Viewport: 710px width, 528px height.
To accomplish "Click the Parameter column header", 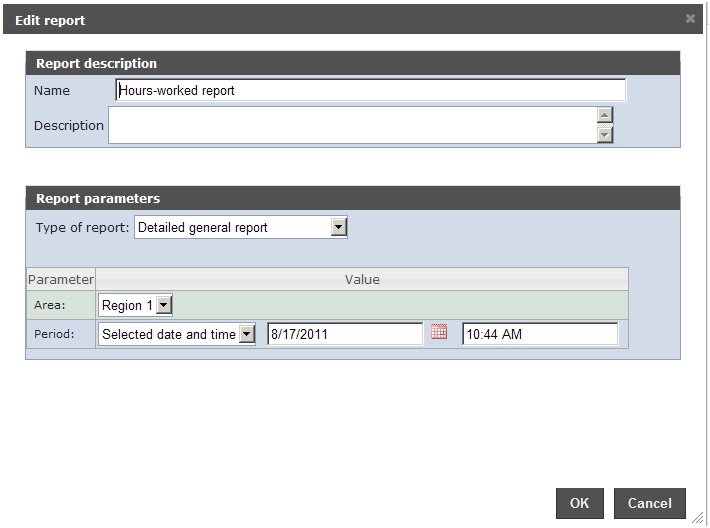I will click(61, 279).
